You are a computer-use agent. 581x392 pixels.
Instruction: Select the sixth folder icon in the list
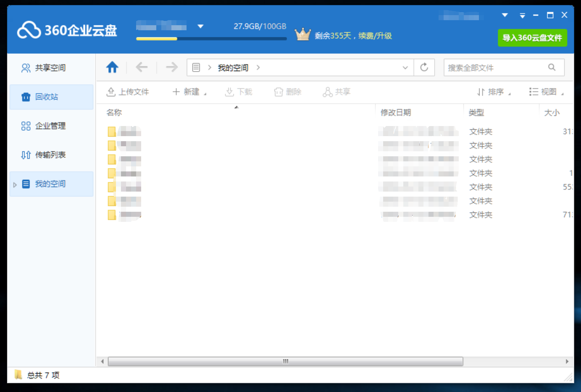112,201
